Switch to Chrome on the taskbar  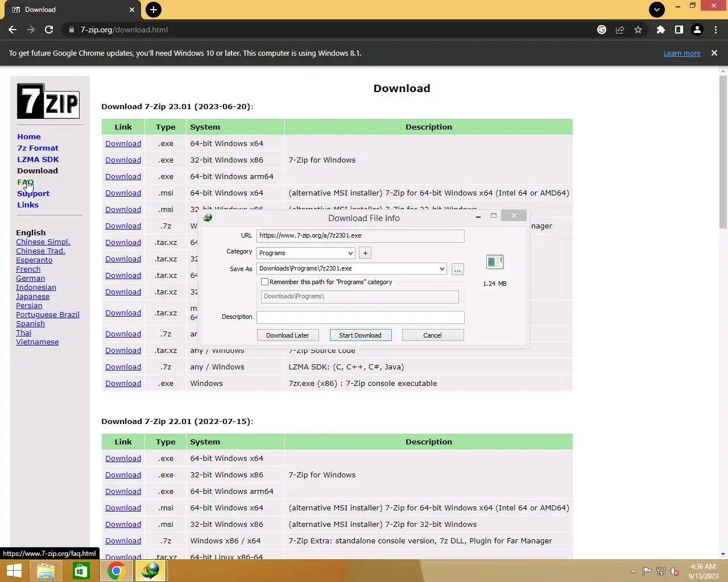click(116, 571)
